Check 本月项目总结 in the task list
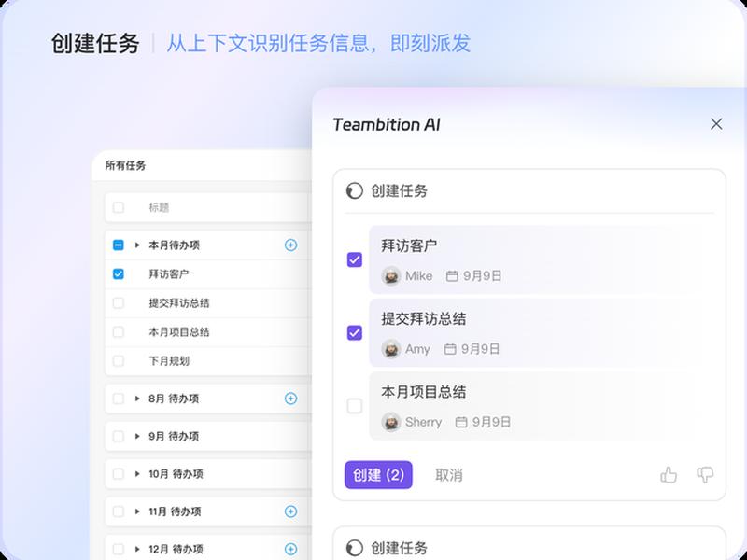 pyautogui.click(x=119, y=332)
